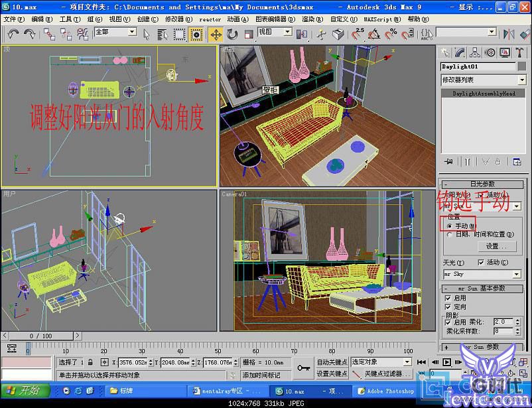Switch to the Utilities hammer tab
The height and width of the screenshot is (408, 532).
pyautogui.click(x=520, y=52)
